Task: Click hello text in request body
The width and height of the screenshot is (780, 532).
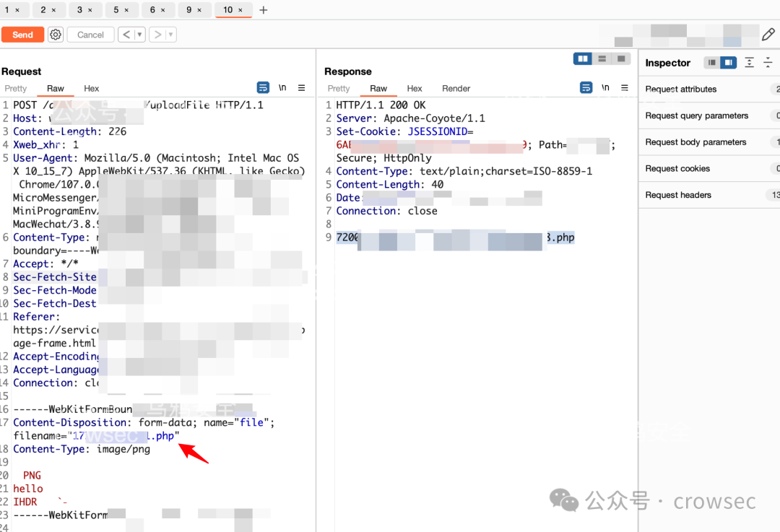Action: click(x=28, y=489)
